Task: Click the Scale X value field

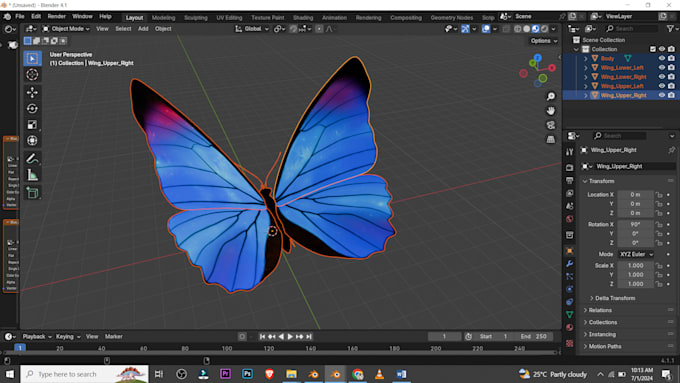Action: (635, 265)
